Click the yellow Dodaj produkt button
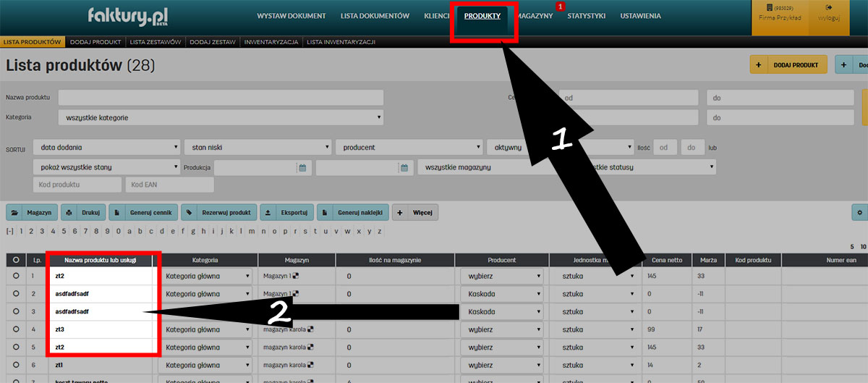868x383 pixels. click(788, 64)
